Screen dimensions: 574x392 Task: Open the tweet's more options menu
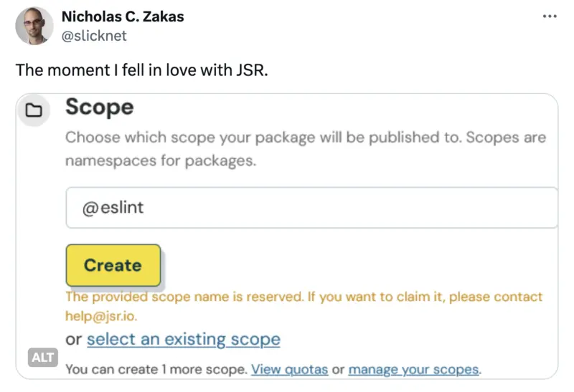550,16
